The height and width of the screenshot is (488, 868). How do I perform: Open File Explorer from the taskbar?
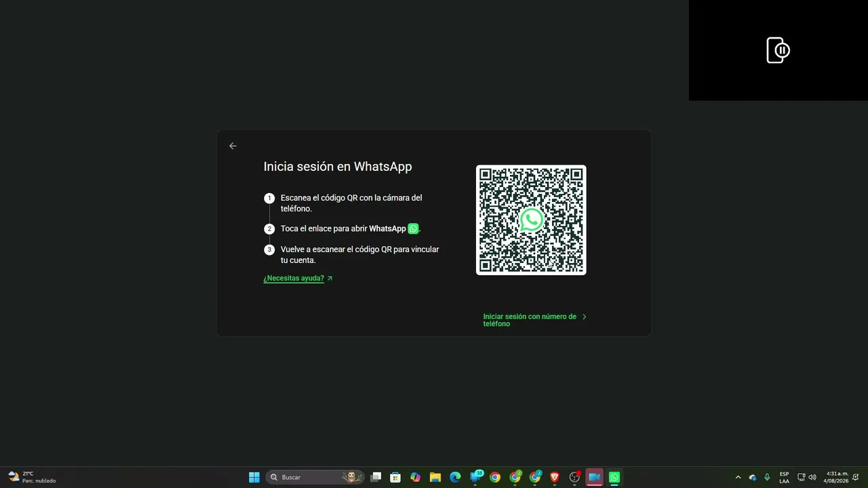click(x=435, y=477)
